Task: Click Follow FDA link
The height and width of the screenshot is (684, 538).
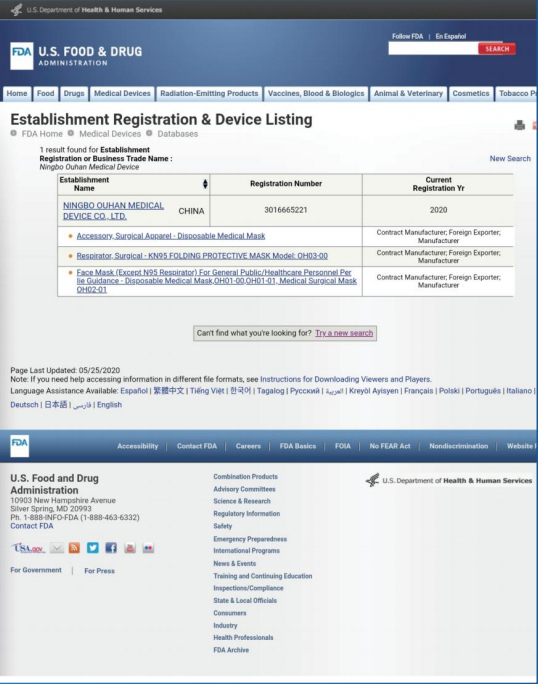Action: [408, 36]
